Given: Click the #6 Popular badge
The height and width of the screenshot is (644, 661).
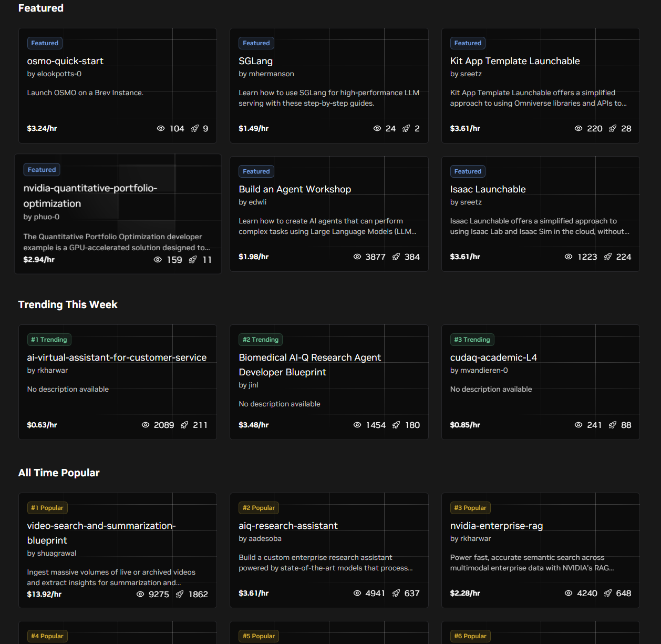Looking at the screenshot, I should 470,636.
